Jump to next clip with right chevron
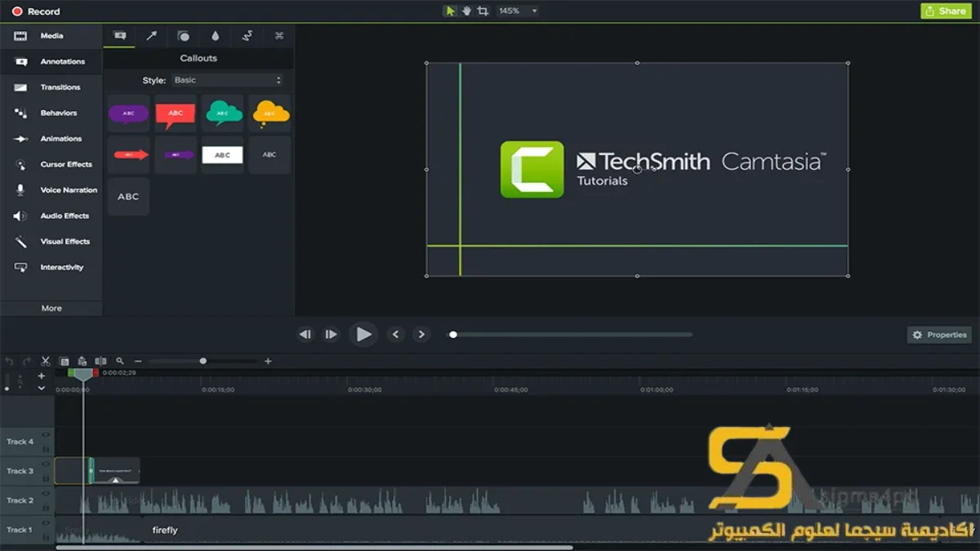 point(421,334)
